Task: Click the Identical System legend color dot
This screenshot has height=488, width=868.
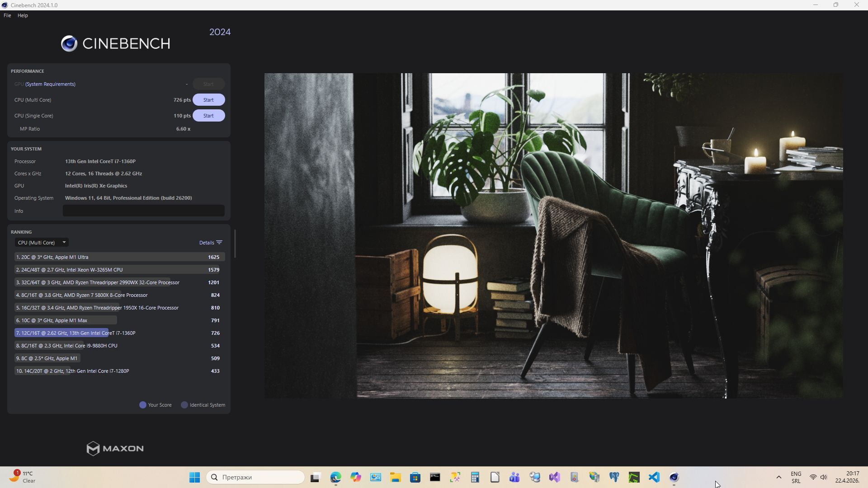Action: (x=184, y=405)
